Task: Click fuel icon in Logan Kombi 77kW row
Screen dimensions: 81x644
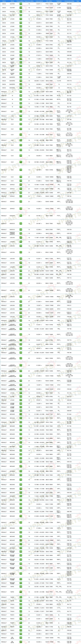Action: pyautogui.click(x=21, y=411)
